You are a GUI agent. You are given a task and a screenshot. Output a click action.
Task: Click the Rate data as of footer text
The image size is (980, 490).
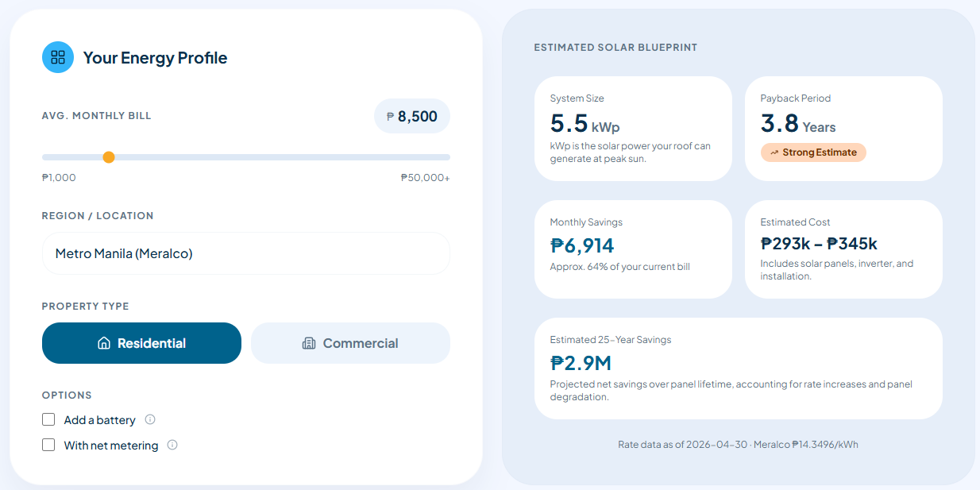[738, 445]
